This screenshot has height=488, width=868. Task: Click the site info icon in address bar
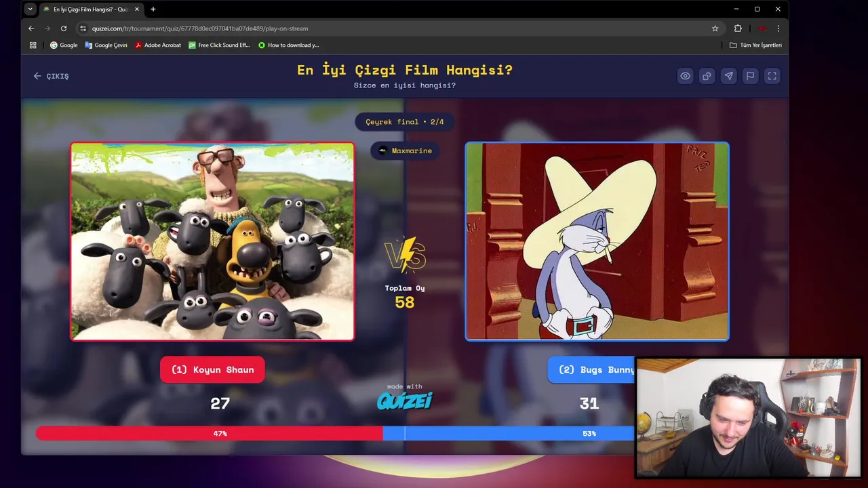[83, 28]
